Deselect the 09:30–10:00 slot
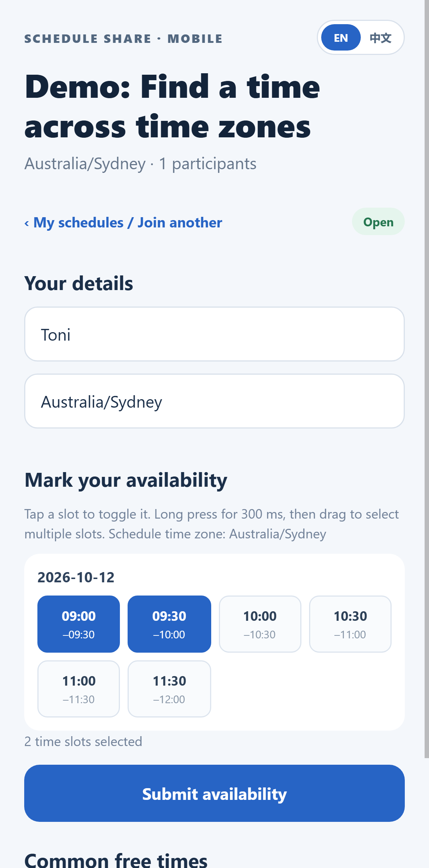Viewport: 429px width, 868px height. tap(169, 624)
